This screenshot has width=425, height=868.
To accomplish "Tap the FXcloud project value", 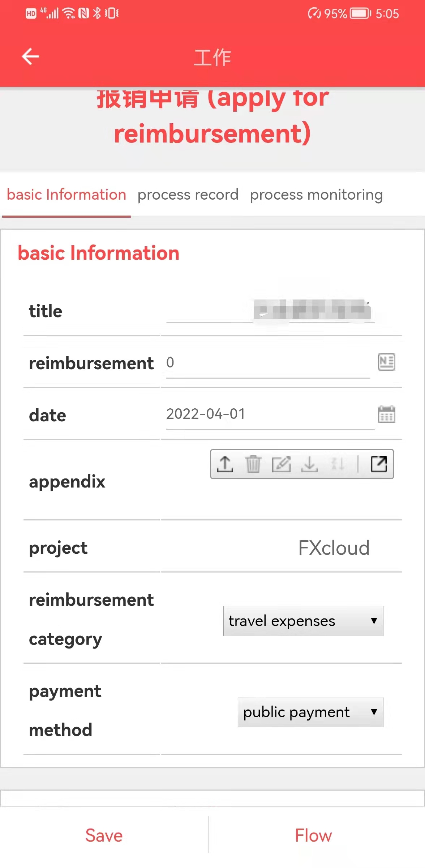I will point(334,548).
